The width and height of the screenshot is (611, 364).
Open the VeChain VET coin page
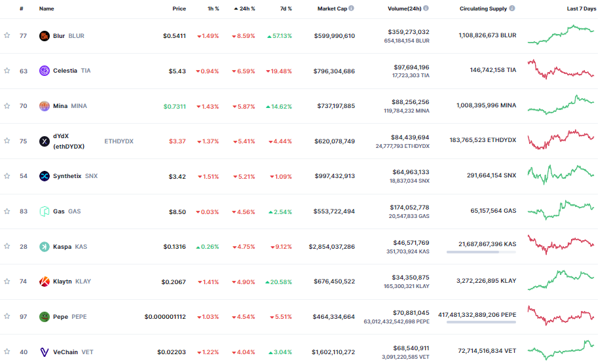tap(73, 352)
